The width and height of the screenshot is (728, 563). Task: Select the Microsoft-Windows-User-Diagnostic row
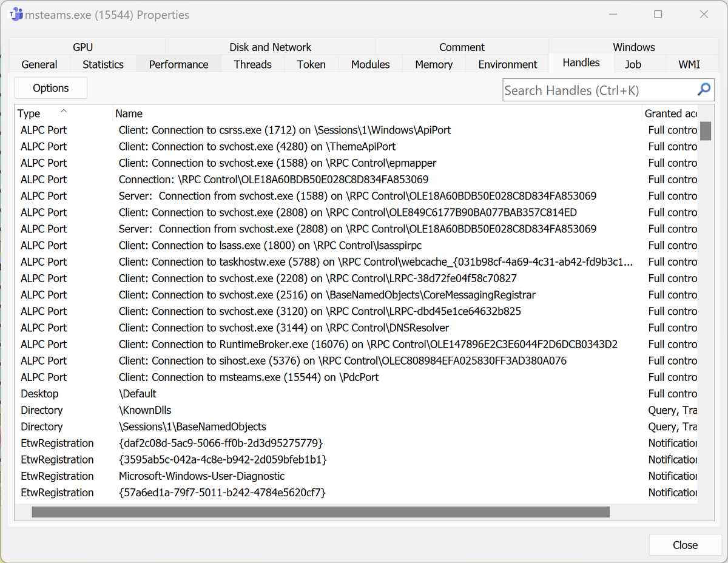(356, 476)
